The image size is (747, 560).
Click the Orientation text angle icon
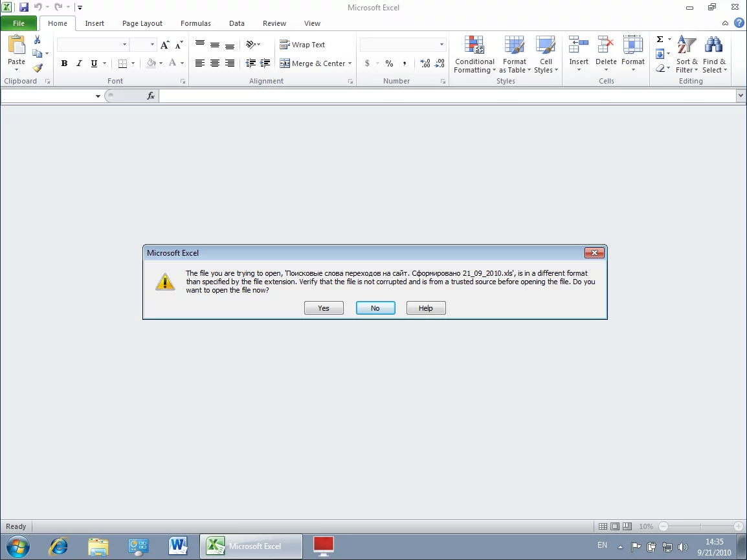pos(251,44)
